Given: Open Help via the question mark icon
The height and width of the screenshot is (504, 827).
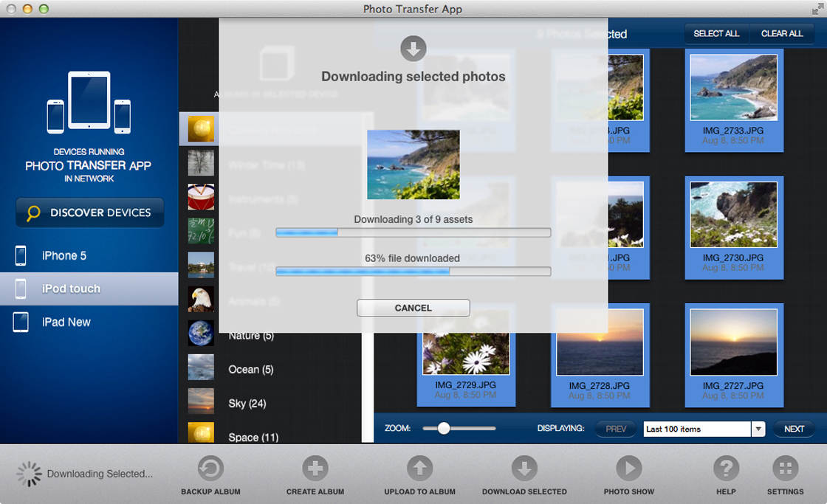Looking at the screenshot, I should click(726, 469).
